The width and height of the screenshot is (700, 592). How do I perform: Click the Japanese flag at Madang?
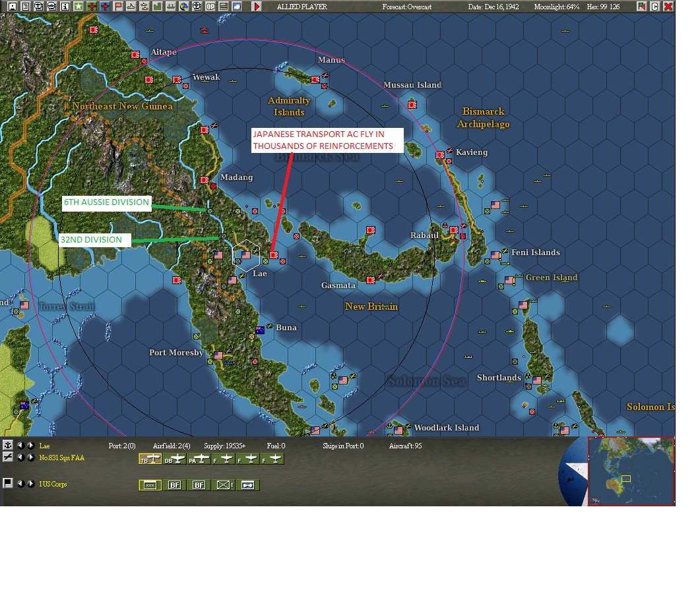click(x=205, y=180)
